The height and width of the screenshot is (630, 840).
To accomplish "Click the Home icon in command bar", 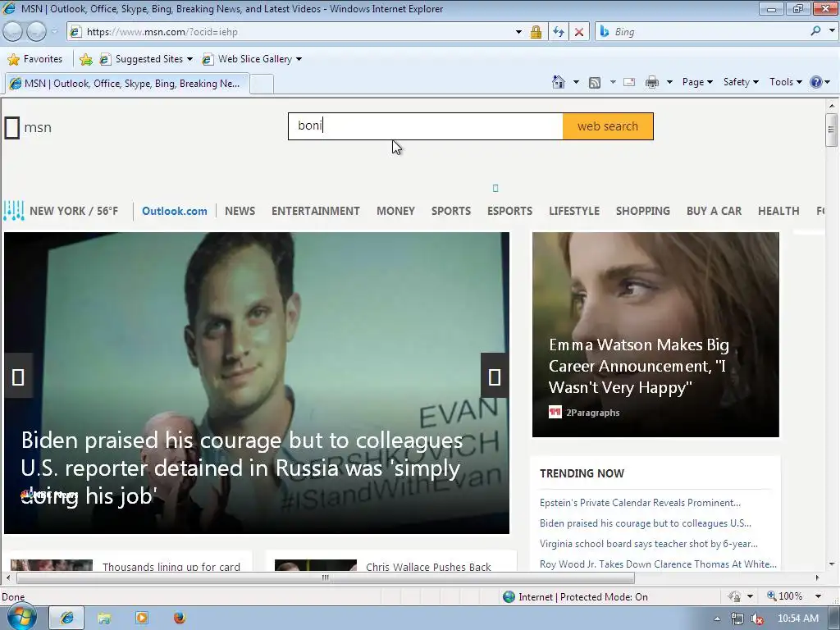I will pos(558,82).
